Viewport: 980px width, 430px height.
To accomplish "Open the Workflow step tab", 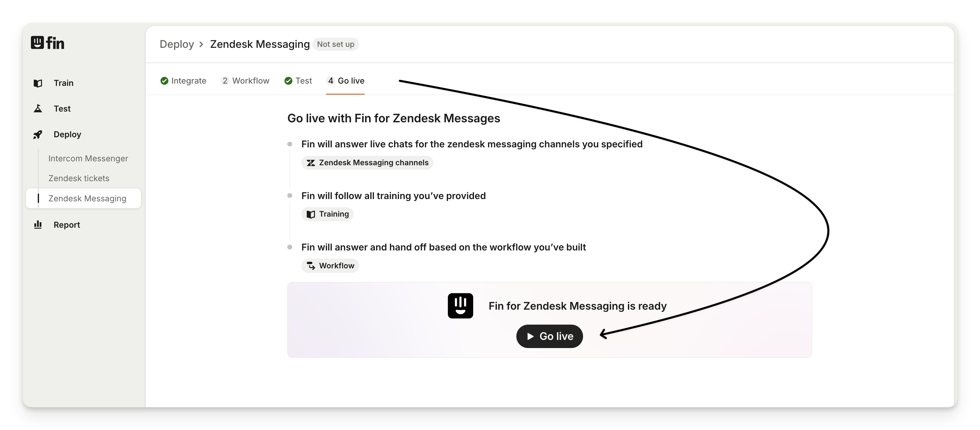I will (x=245, y=81).
